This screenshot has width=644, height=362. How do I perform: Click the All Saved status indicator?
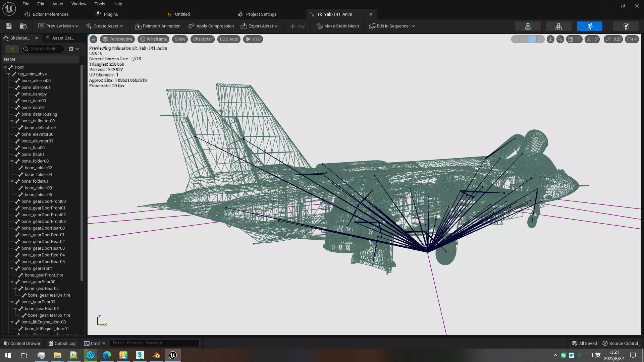pyautogui.click(x=585, y=343)
